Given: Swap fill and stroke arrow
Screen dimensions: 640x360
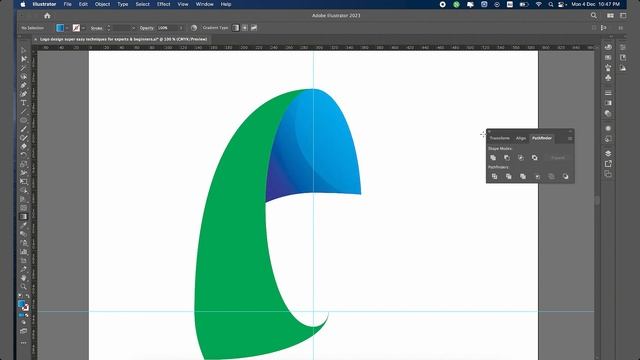Looking at the screenshot, I should pos(27,296).
